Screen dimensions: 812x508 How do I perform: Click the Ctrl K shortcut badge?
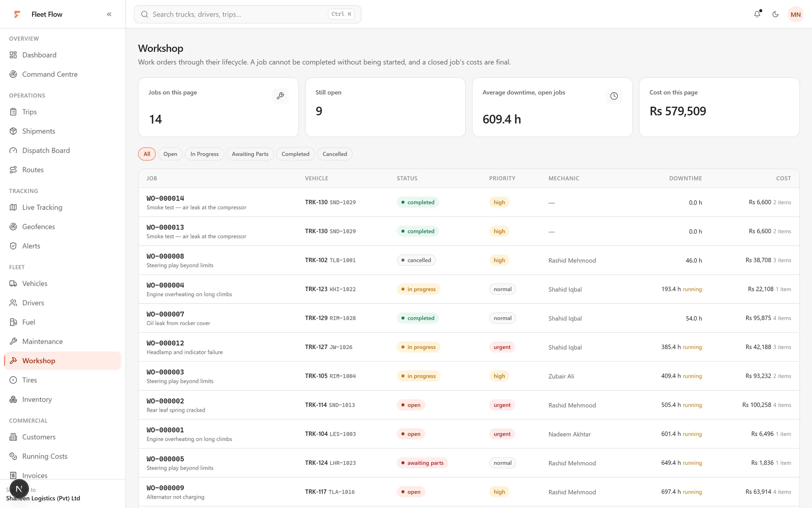pos(341,14)
